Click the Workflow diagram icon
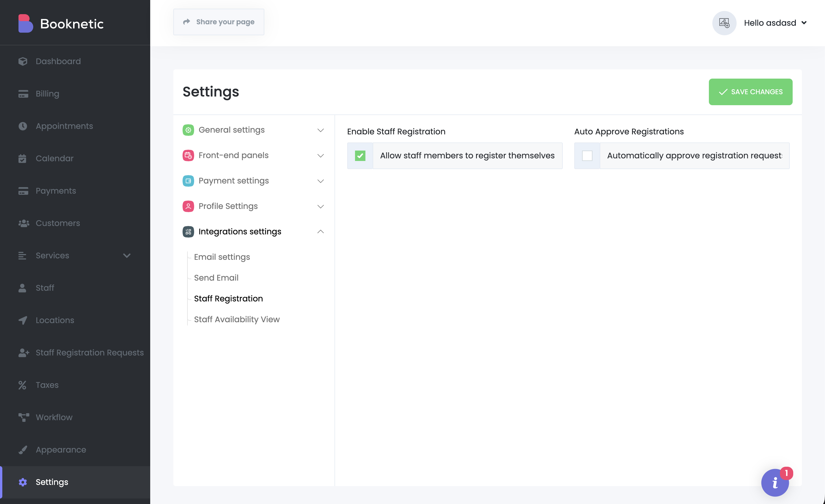 coord(23,417)
